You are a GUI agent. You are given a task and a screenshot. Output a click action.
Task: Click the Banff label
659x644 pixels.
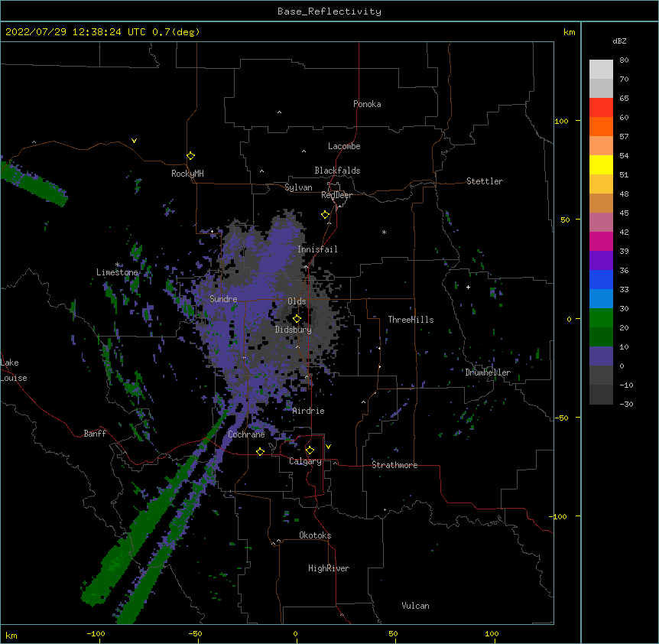95,434
